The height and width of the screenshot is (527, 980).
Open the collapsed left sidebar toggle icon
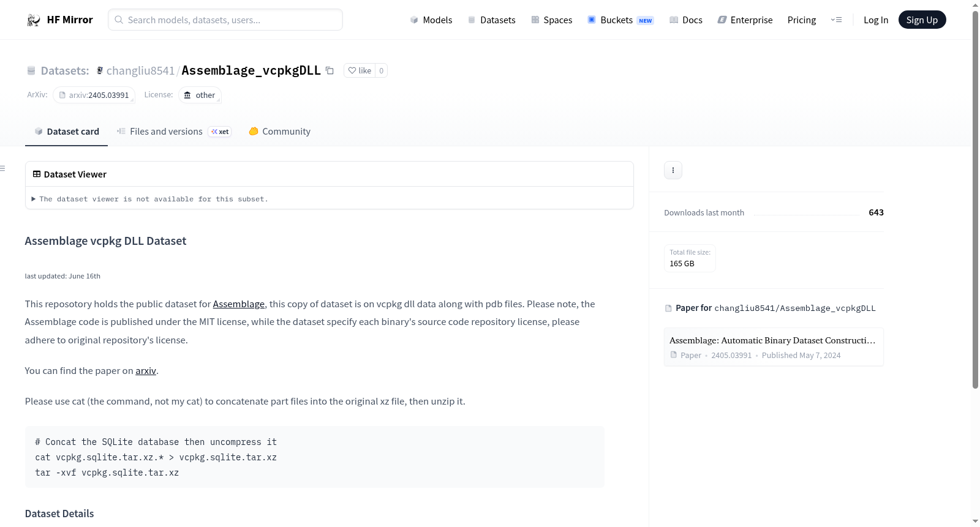pyautogui.click(x=3, y=168)
